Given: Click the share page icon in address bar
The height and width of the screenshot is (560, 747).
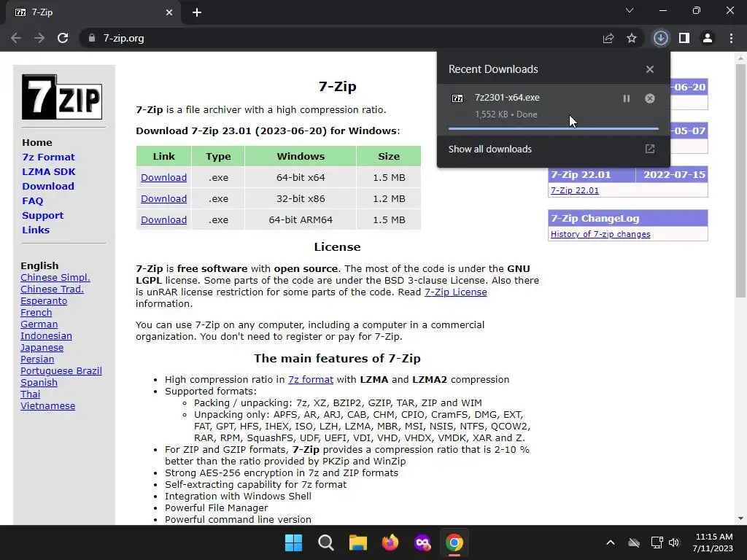Looking at the screenshot, I should click(x=608, y=38).
